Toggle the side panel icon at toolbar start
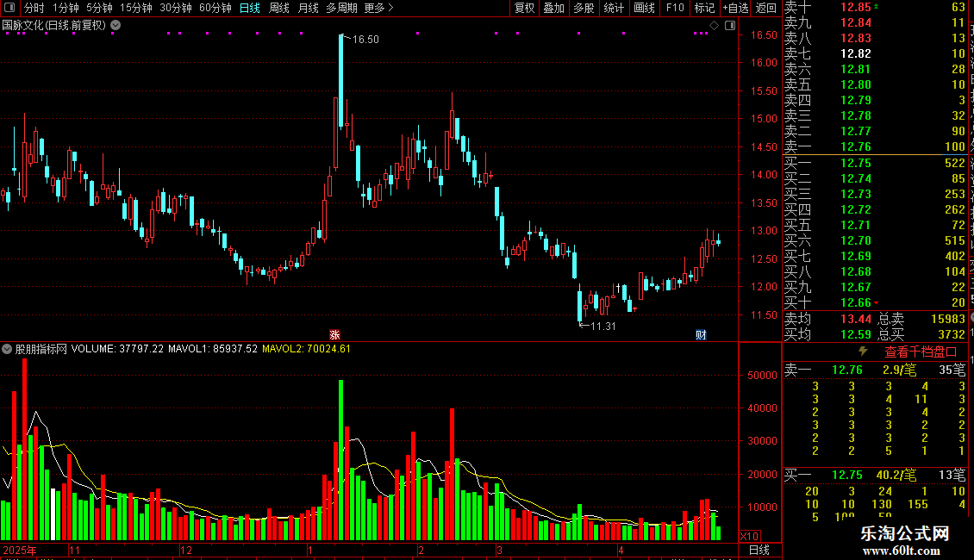Image resolution: width=974 pixels, height=560 pixels. pyautogui.click(x=9, y=8)
